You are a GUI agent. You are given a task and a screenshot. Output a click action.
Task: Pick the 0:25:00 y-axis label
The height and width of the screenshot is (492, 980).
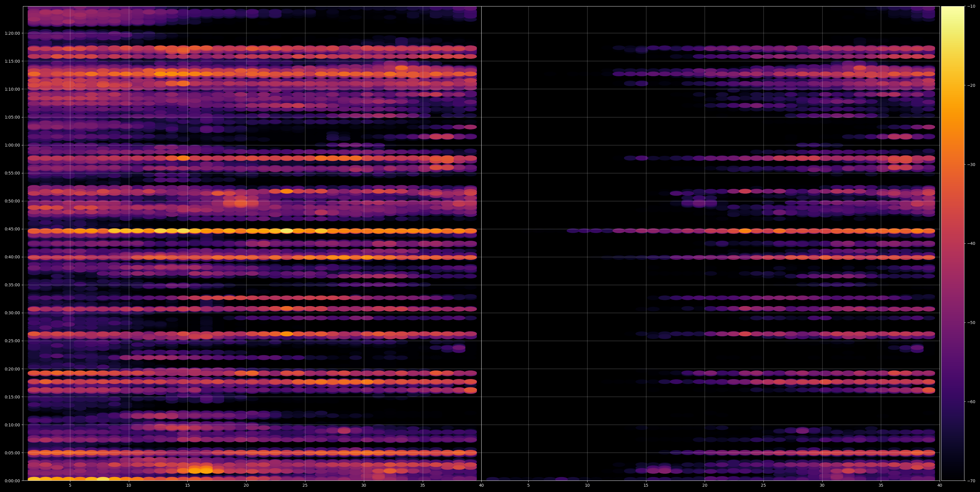pyautogui.click(x=12, y=341)
